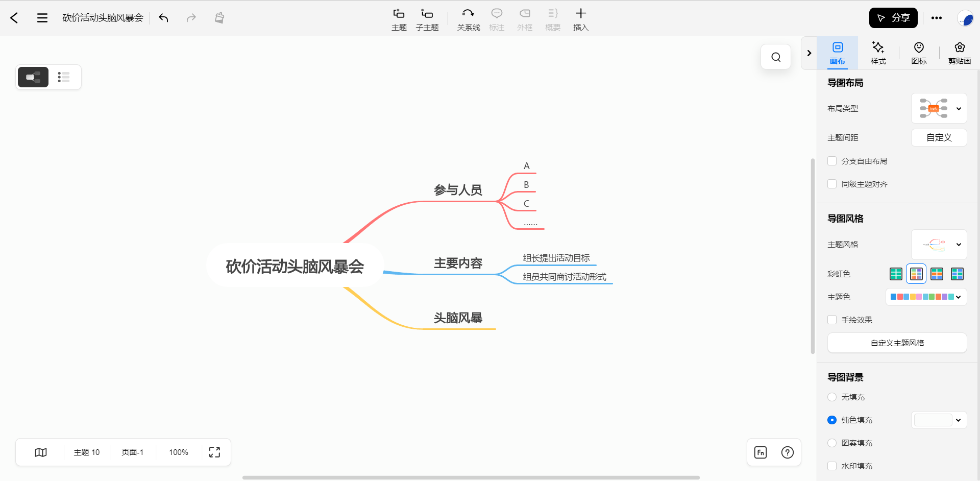This screenshot has width=980, height=481.
Task: Enter fullscreen mode
Action: pos(214,452)
